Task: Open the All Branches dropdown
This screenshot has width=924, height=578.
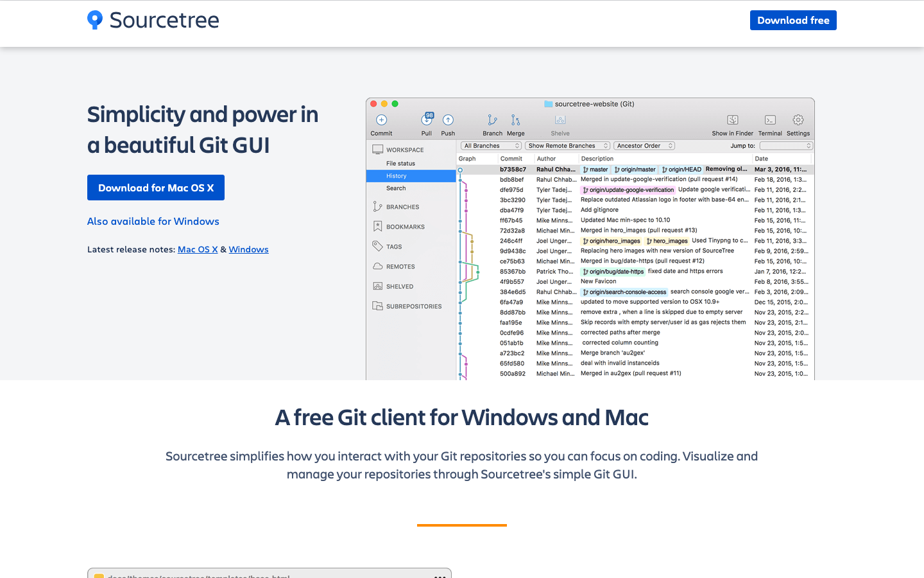Action: click(491, 146)
